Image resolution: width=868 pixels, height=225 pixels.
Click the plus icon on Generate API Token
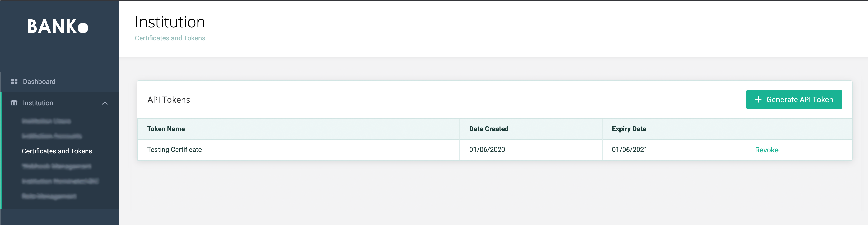click(x=758, y=100)
